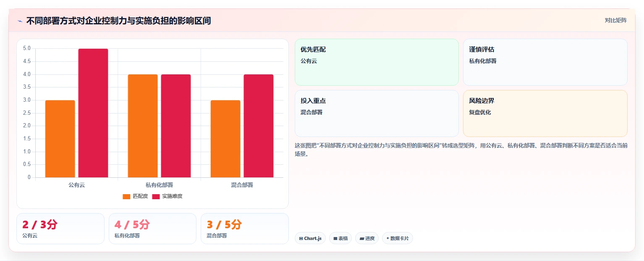The image size is (644, 261).
Task: Click the 对比矩阵 label in header
Action: (615, 21)
